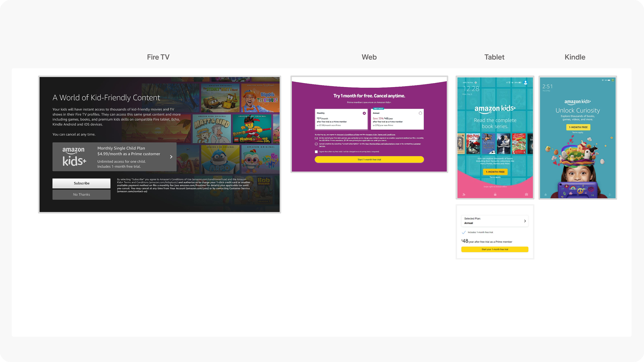The width and height of the screenshot is (644, 362).
Task: Open Amazon's Conditions of Use link
Action: 348,135
